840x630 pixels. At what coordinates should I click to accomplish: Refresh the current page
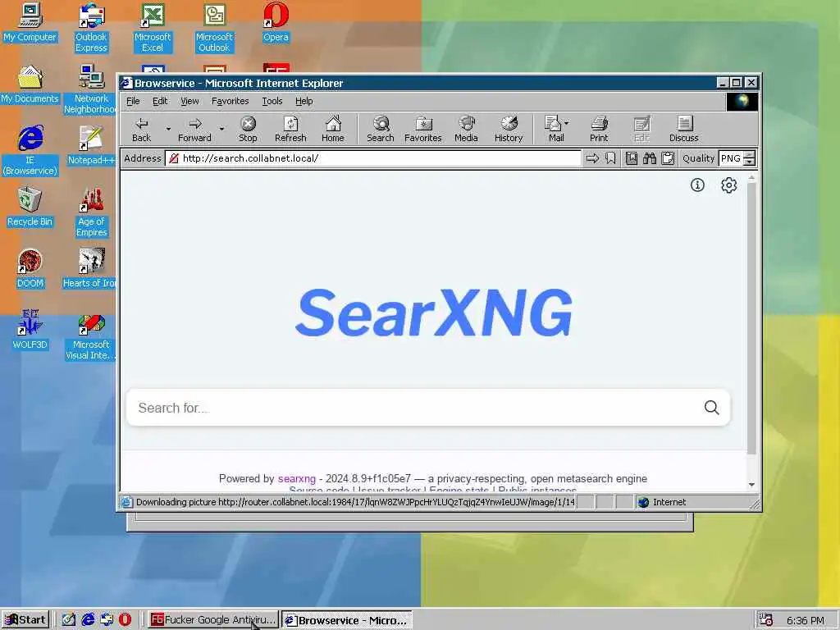(290, 129)
